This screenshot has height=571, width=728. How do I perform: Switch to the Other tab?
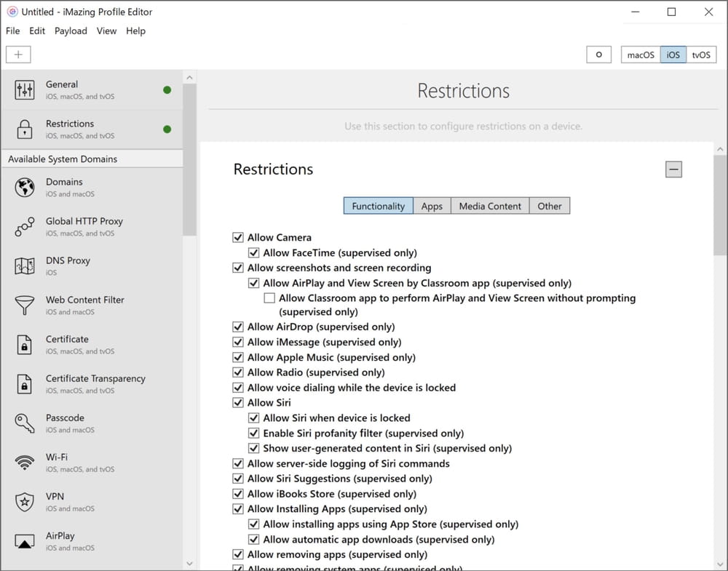coord(550,206)
